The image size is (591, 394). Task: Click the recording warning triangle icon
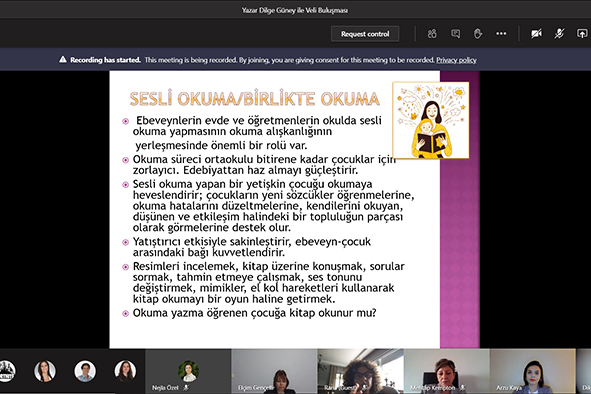tap(63, 60)
